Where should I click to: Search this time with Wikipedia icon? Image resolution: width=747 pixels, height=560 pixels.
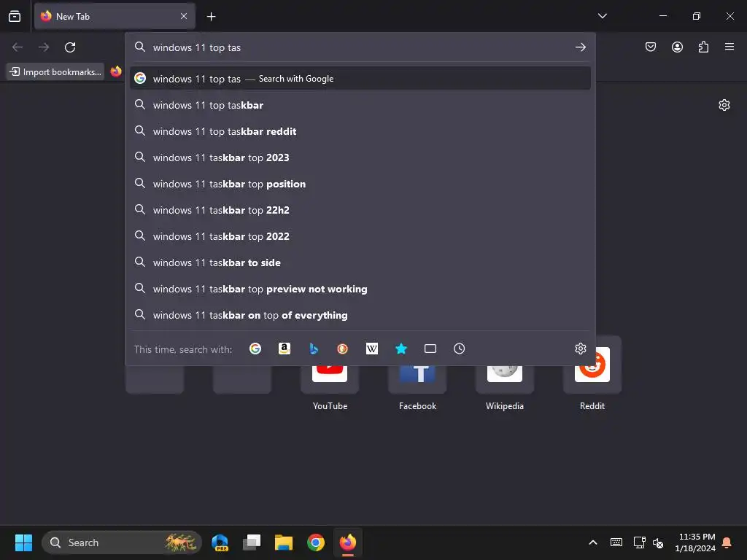click(x=371, y=349)
